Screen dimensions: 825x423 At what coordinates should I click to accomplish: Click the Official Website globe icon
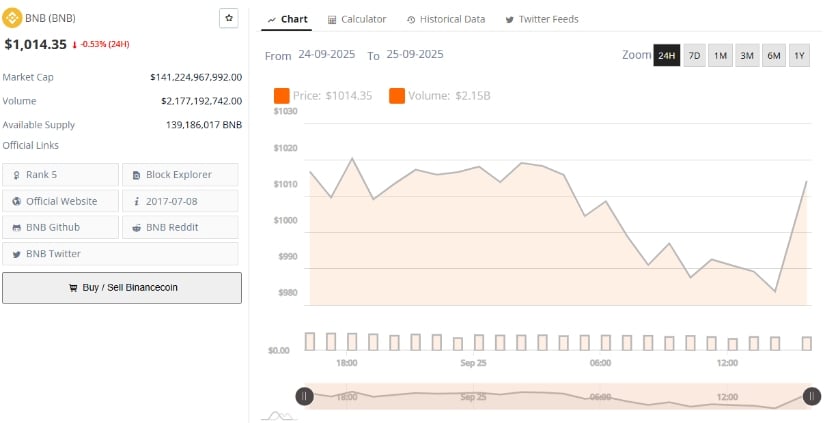17,202
